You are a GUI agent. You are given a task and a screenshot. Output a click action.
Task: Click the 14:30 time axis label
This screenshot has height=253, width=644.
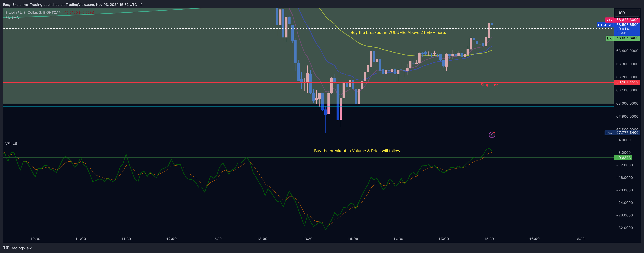click(x=398, y=239)
